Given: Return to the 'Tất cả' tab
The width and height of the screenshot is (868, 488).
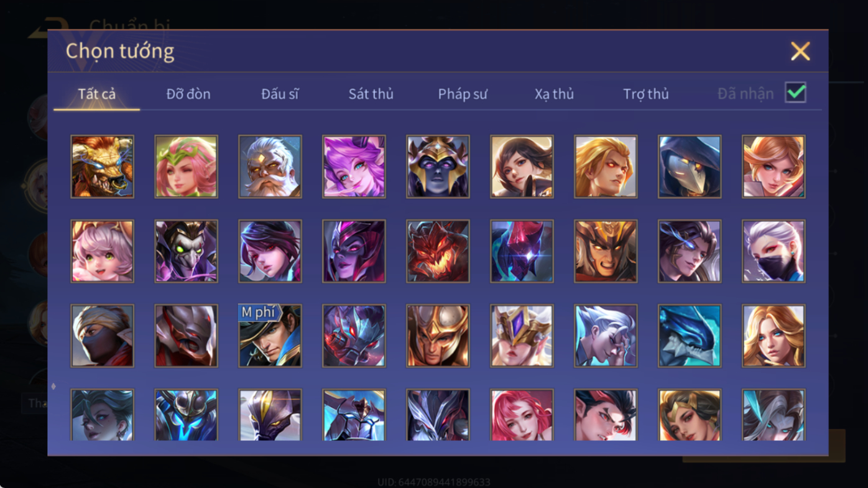Looking at the screenshot, I should (97, 94).
